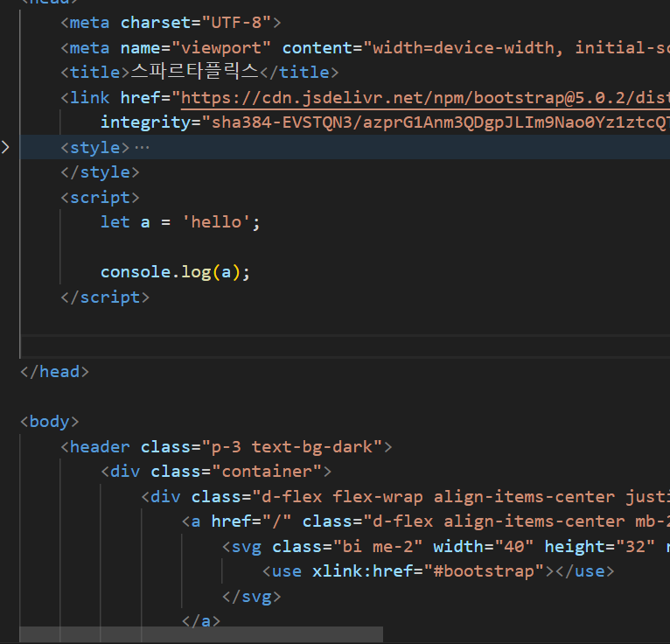Image resolution: width=670 pixels, height=644 pixels.
Task: Click the closing </a> tag
Action: point(201,620)
